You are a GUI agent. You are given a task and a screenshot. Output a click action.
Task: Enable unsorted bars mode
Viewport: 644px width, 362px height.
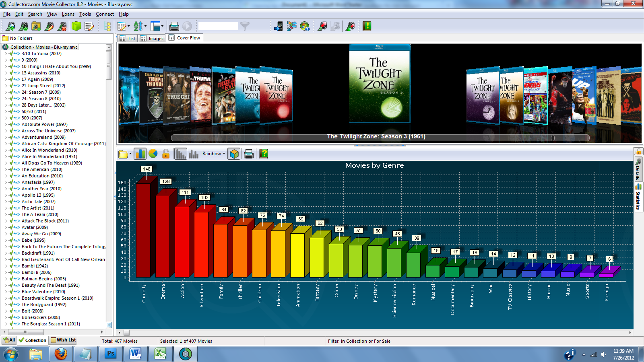pos(194,154)
